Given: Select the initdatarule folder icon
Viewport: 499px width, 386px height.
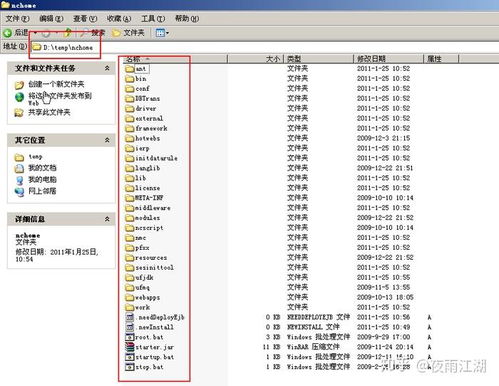Looking at the screenshot, I should click(x=130, y=159).
